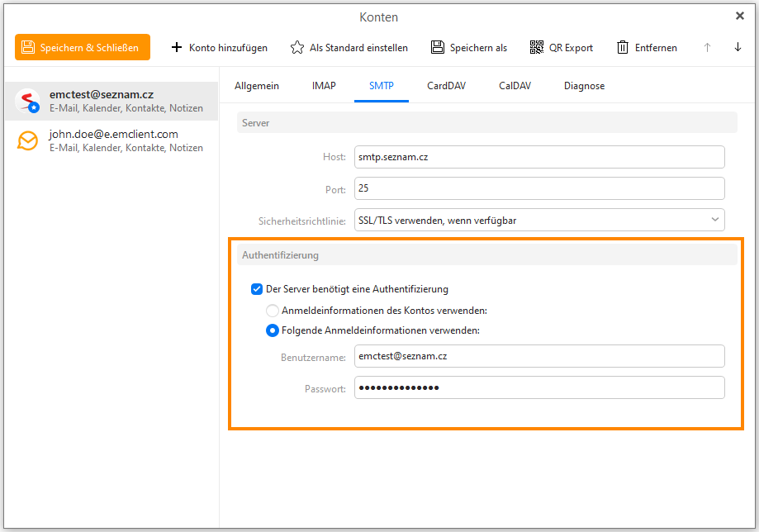
Task: Click the plus icon for Konto hinzufügen
Action: [x=177, y=48]
